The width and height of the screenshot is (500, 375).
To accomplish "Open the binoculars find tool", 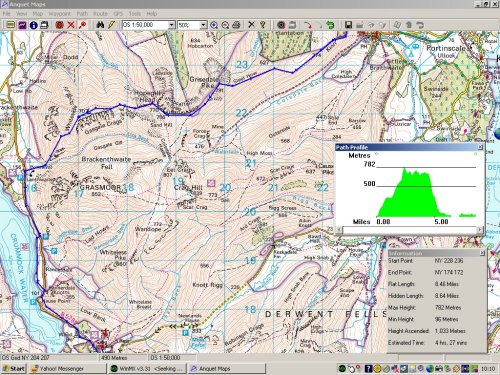I will click(100, 25).
